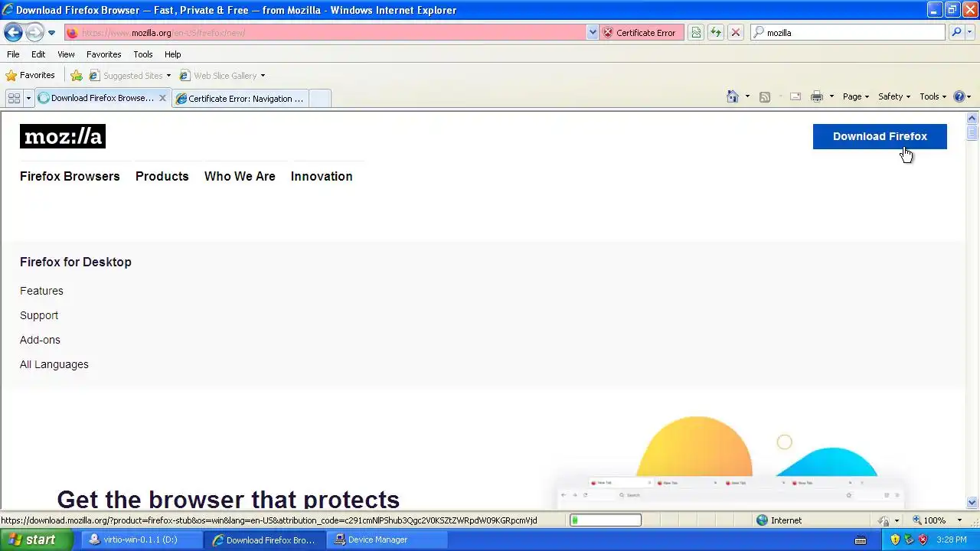This screenshot has width=980, height=551.
Task: Click the Firefox favicon in address bar
Action: click(72, 33)
